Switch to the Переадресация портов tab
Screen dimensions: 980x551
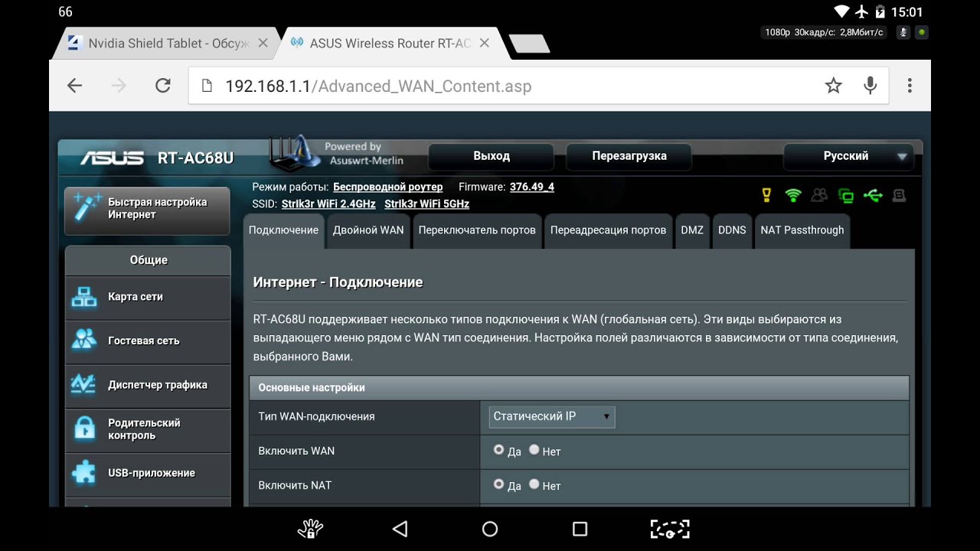608,230
